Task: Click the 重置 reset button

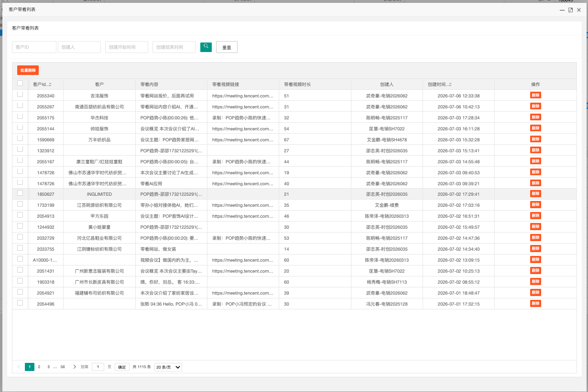Action: tap(227, 47)
